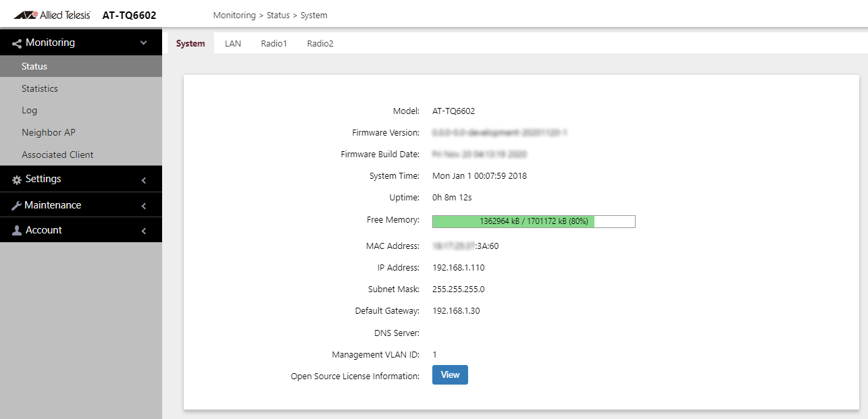The height and width of the screenshot is (419, 868).
Task: Click the Account user icon
Action: click(17, 231)
